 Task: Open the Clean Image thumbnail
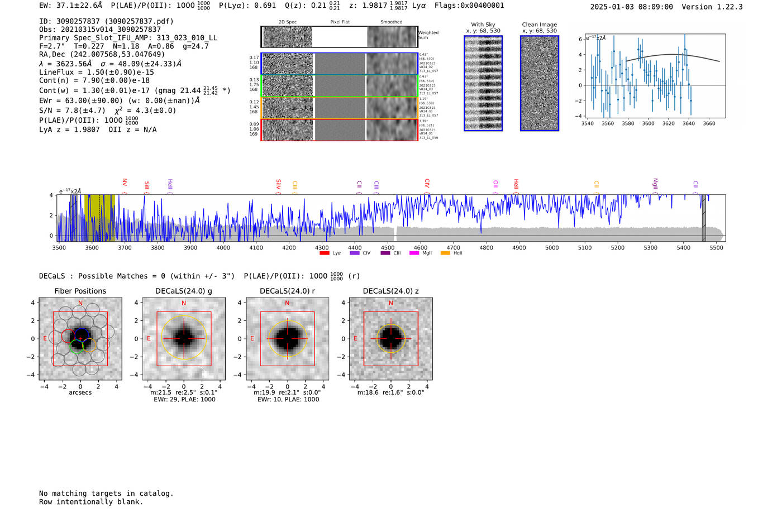click(x=540, y=83)
